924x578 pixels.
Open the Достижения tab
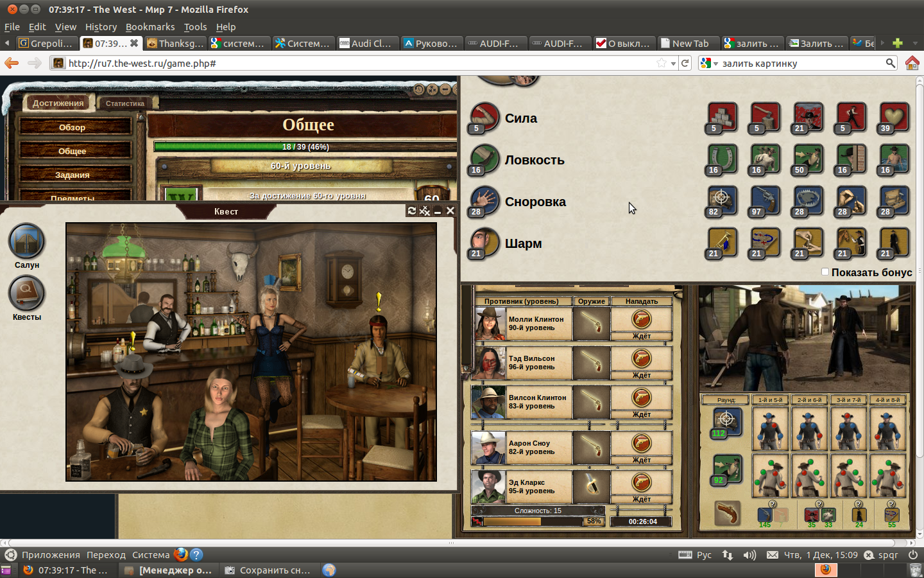point(58,103)
